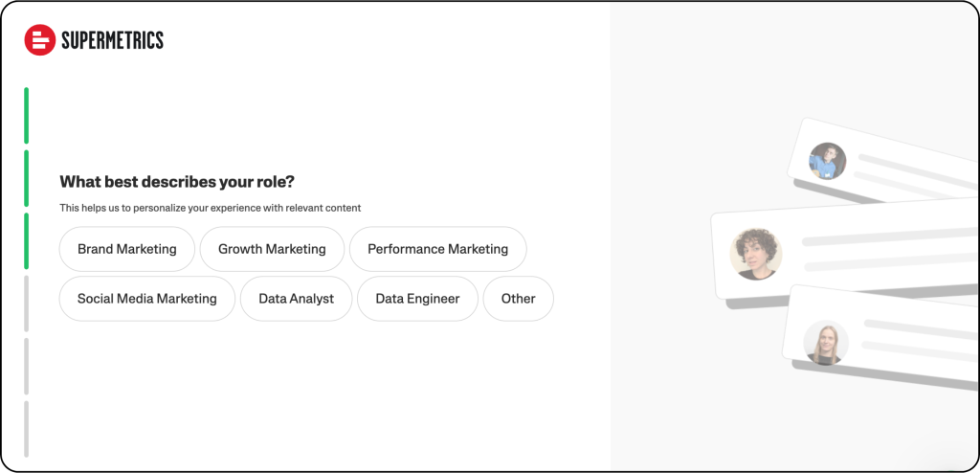Click the "What best describes your role?" heading
980x473 pixels.
tap(177, 182)
